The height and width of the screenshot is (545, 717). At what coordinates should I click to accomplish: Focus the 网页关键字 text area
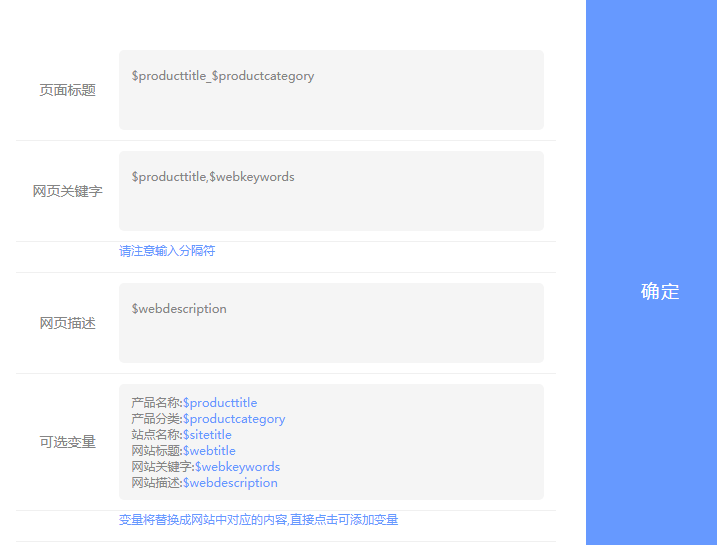(331, 191)
